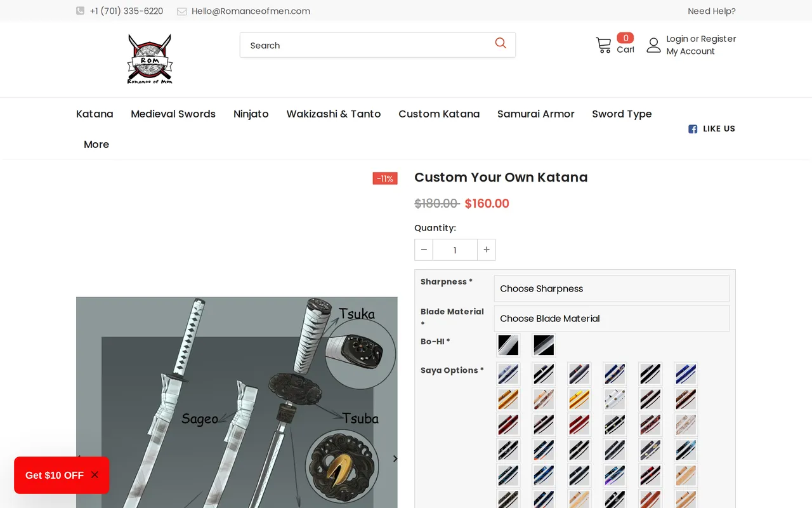Click the Facebook icon beside Like Us
Image resolution: width=812 pixels, height=508 pixels.
(x=693, y=129)
